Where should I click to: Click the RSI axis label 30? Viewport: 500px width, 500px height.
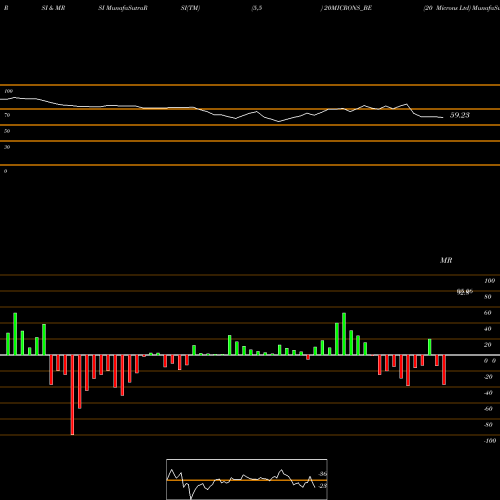point(7,147)
